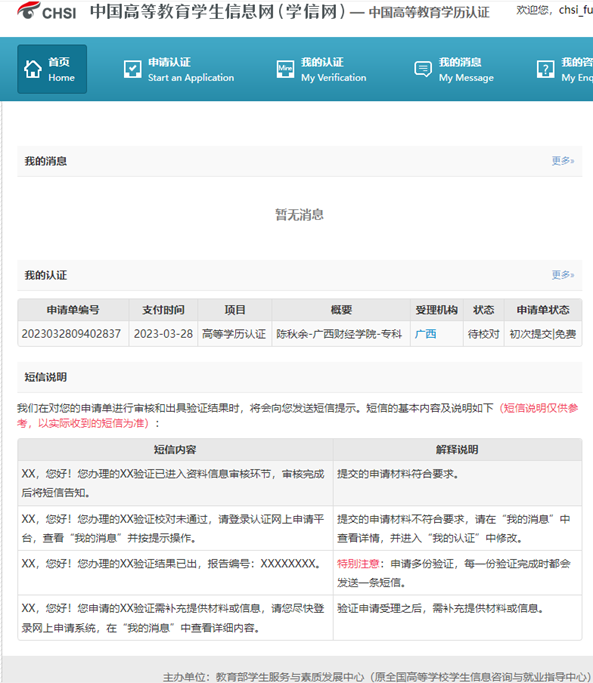Go to 申请认证 Start an Application
Screen dimensions: 593x683
click(x=179, y=69)
